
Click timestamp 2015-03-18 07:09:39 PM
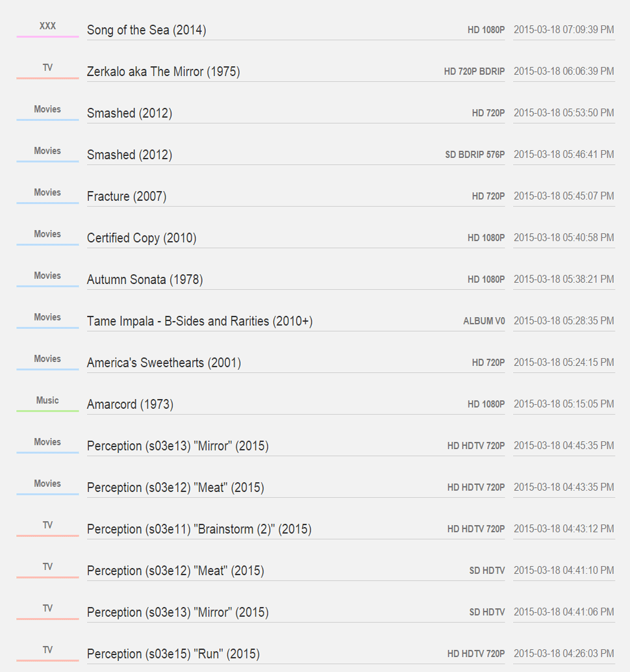coord(564,30)
